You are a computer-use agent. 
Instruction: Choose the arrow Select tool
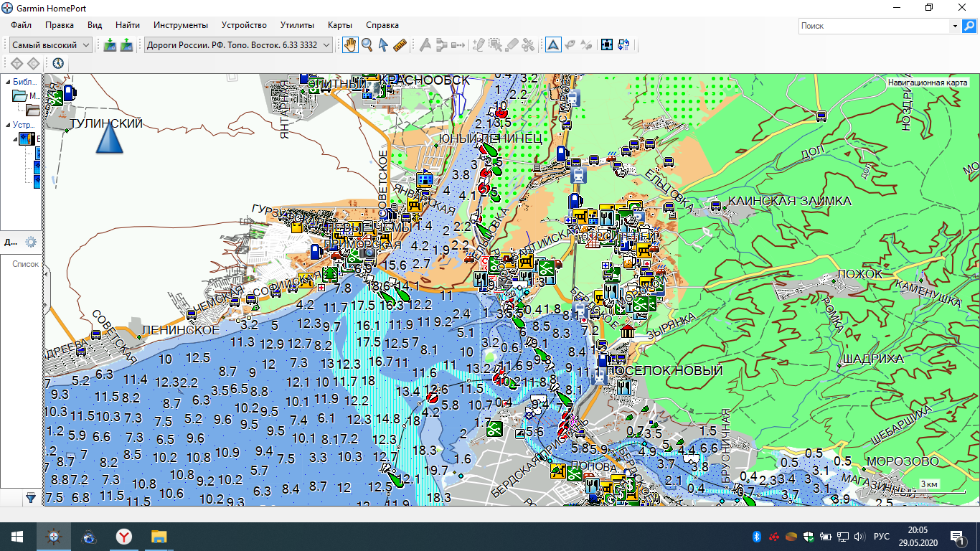coord(383,44)
